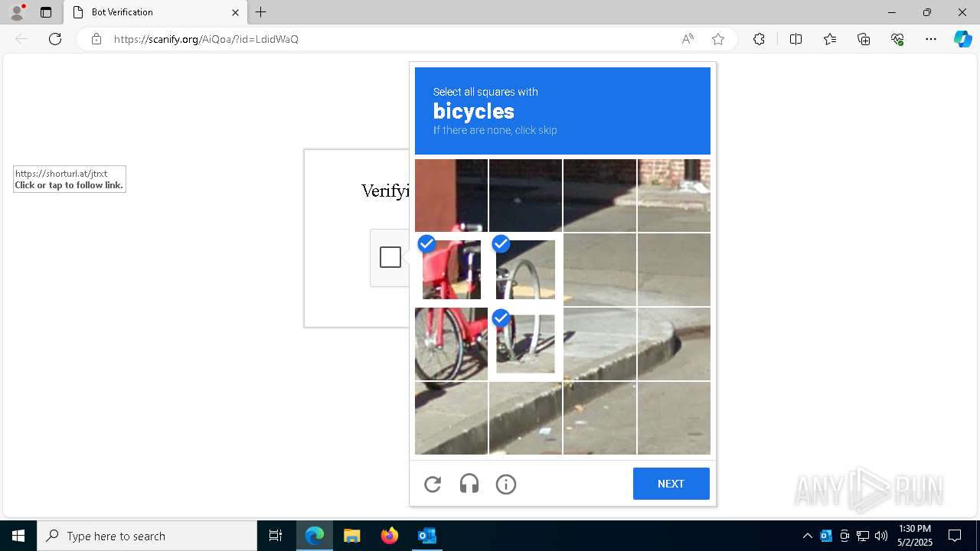Image resolution: width=980 pixels, height=551 pixels.
Task: Go back to the previous page
Action: (21, 39)
